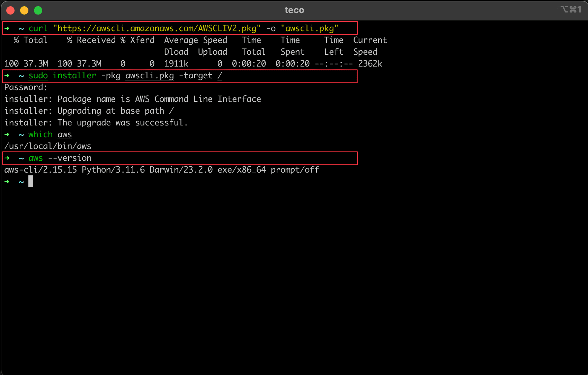Viewport: 588px width, 375px height.
Task: Click the 'Average Speed' column header
Action: (x=196, y=40)
